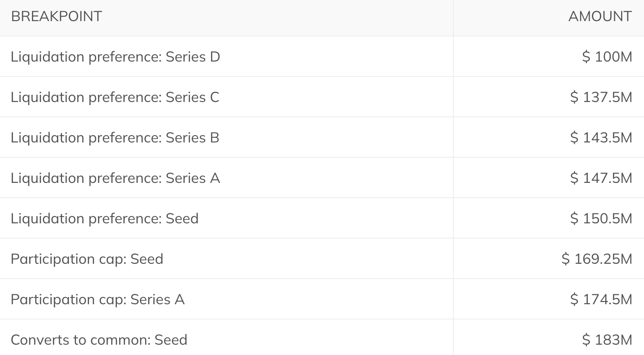Click the $ 150.5M amount cell
The height and width of the screenshot is (355, 644).
point(549,218)
